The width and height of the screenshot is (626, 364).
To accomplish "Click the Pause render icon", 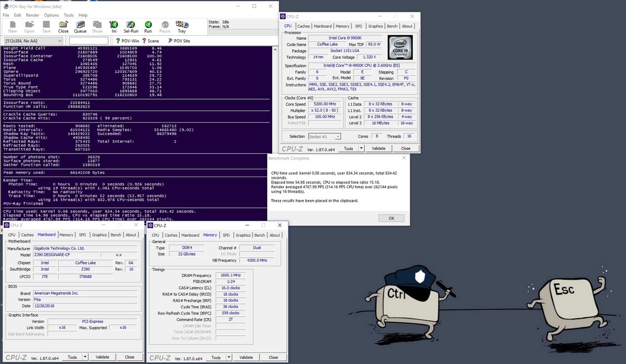I will point(165,27).
